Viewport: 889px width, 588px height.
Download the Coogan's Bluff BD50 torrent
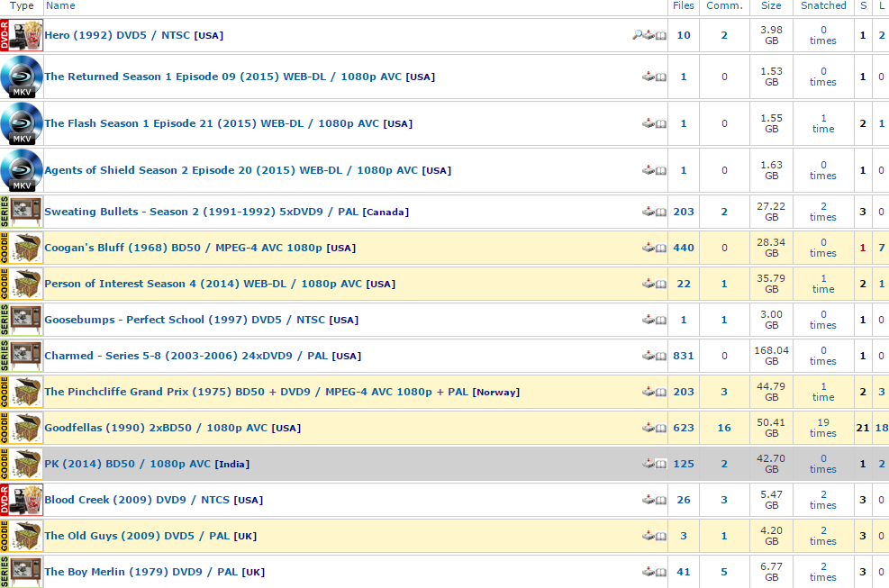[x=649, y=248]
